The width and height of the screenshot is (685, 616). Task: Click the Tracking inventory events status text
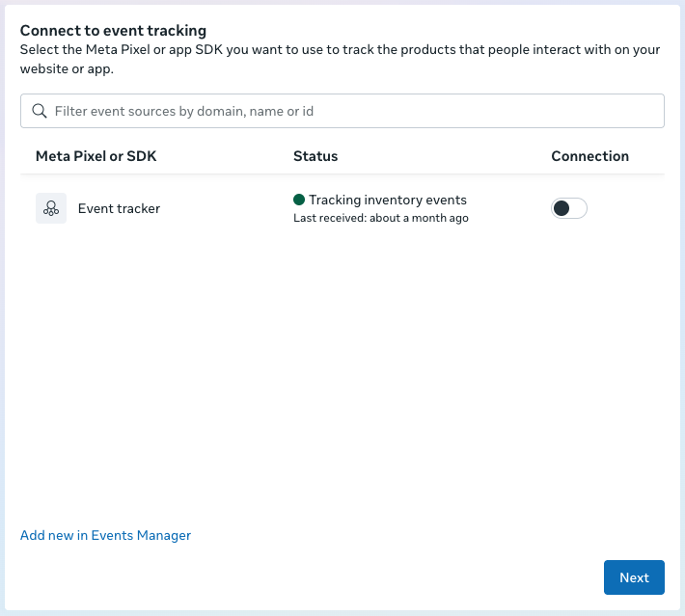click(x=387, y=200)
